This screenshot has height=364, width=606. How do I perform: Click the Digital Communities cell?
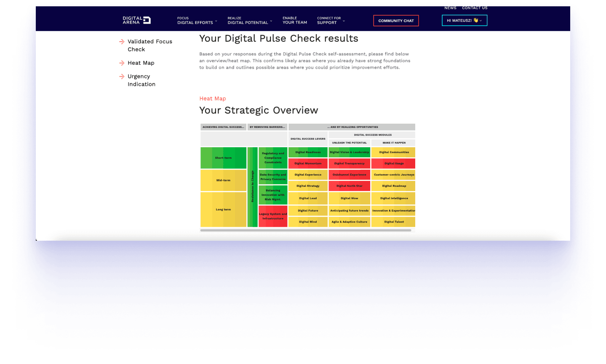393,152
